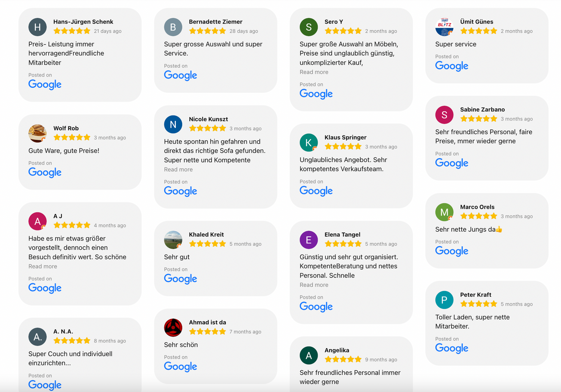
Task: Expand Sero Y's review with Read more
Action: click(x=314, y=72)
